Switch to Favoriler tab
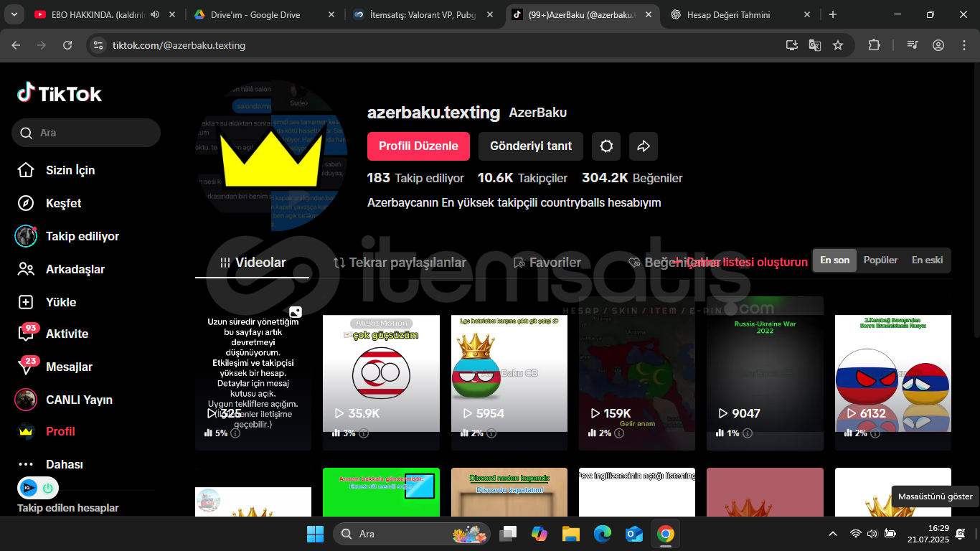This screenshot has width=980, height=551. coord(547,263)
